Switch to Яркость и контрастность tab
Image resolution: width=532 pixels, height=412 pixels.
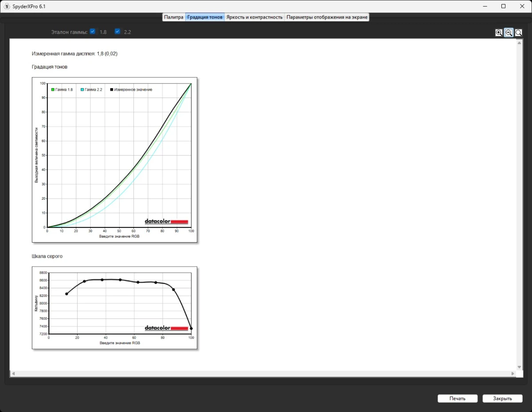(254, 17)
